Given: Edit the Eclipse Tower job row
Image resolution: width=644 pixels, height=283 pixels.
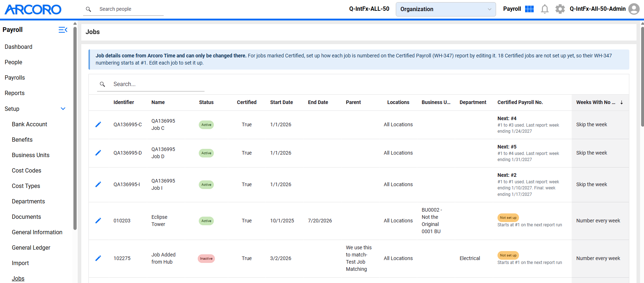Looking at the screenshot, I should click(98, 221).
